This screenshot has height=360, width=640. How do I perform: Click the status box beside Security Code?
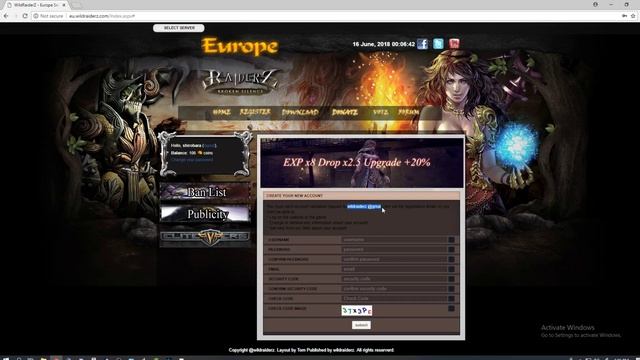tap(451, 279)
